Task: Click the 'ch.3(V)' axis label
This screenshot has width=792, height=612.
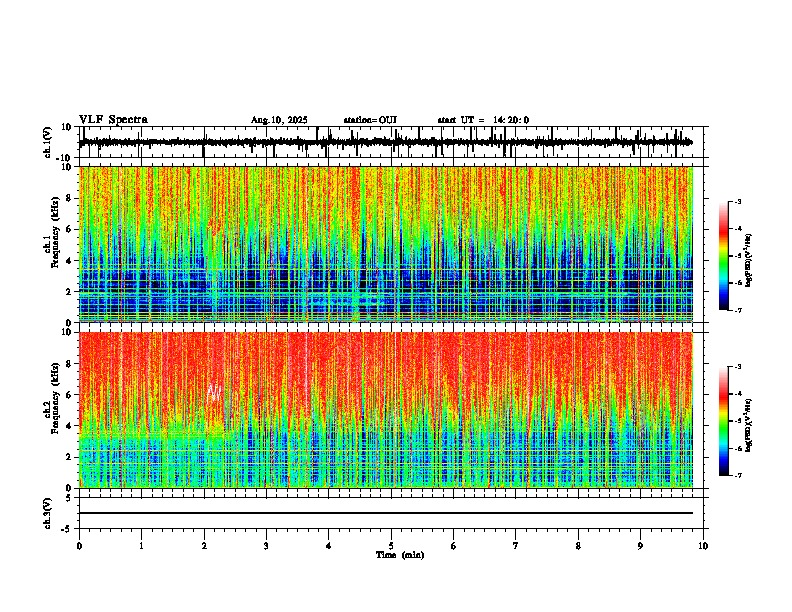Action: pyautogui.click(x=48, y=513)
